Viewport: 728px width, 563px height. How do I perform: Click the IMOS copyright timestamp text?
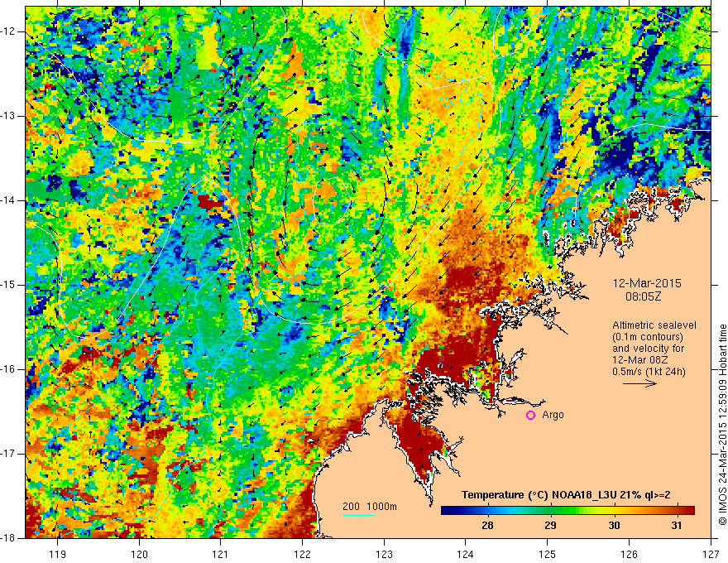pos(722,425)
